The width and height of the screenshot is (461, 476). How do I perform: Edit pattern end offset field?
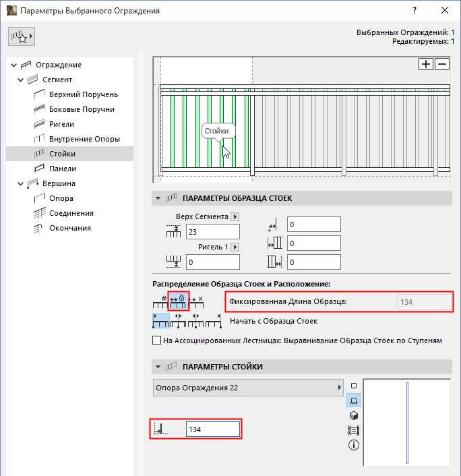click(x=314, y=262)
